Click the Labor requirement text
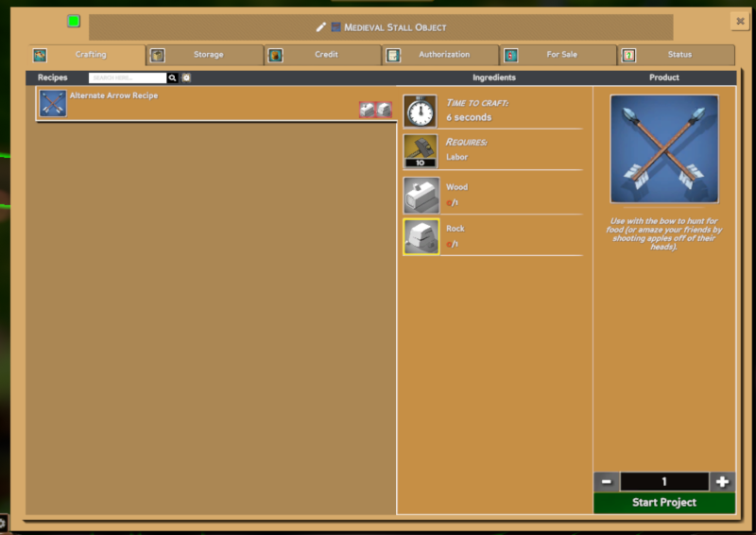This screenshot has width=756, height=535. coord(456,157)
